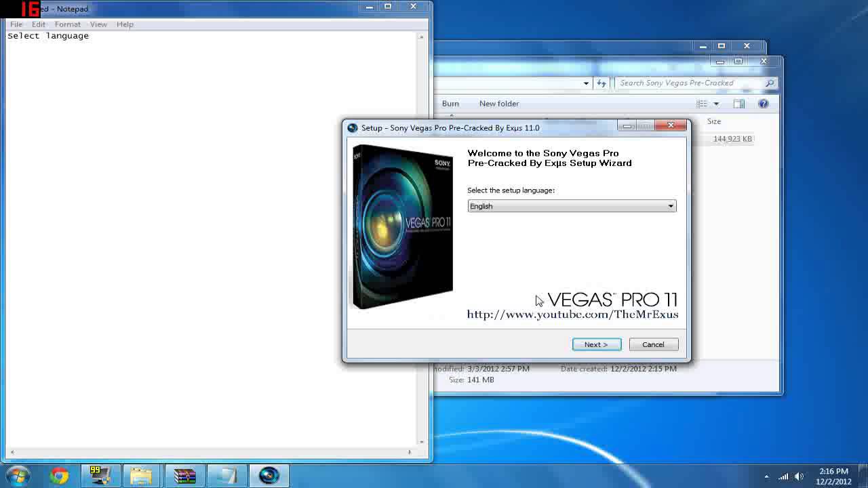Maximize the Notepad window
868x488 pixels.
(x=388, y=7)
